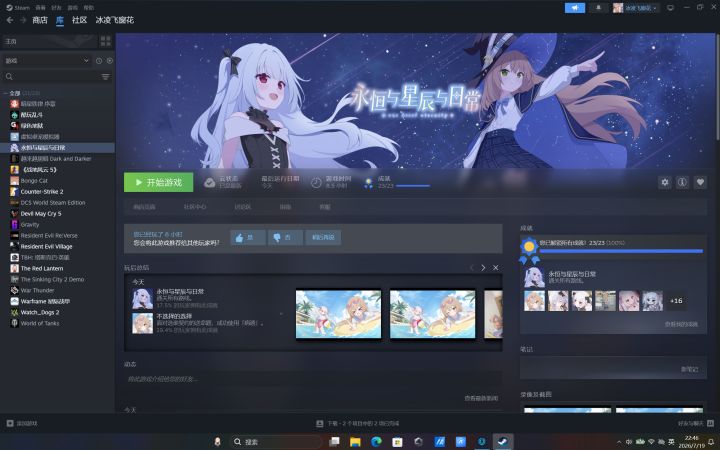This screenshot has width=720, height=450.
Task: Click the maybe later button beside thumbs
Action: 323,237
